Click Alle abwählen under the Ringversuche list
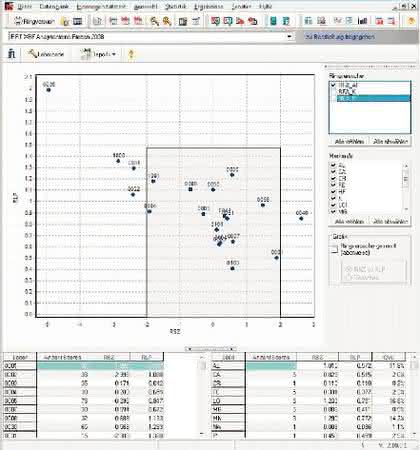420x450 pixels. (391, 141)
